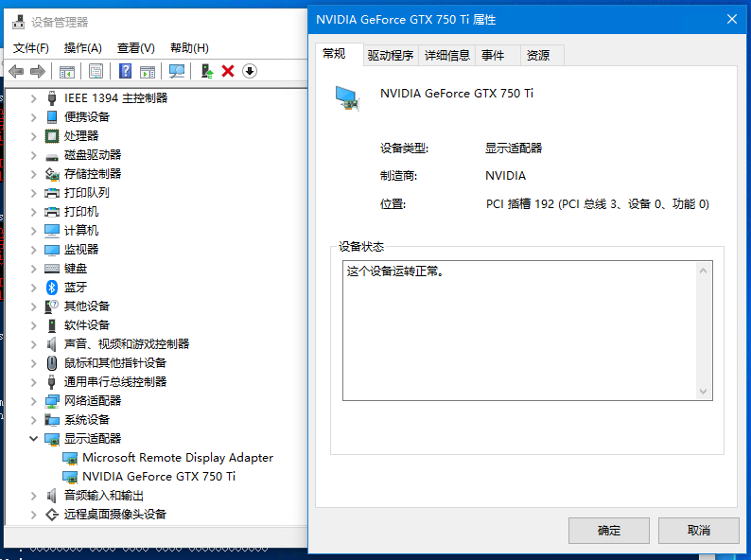751x560 pixels.
Task: Click the red X uninstall device icon
Action: 228,71
